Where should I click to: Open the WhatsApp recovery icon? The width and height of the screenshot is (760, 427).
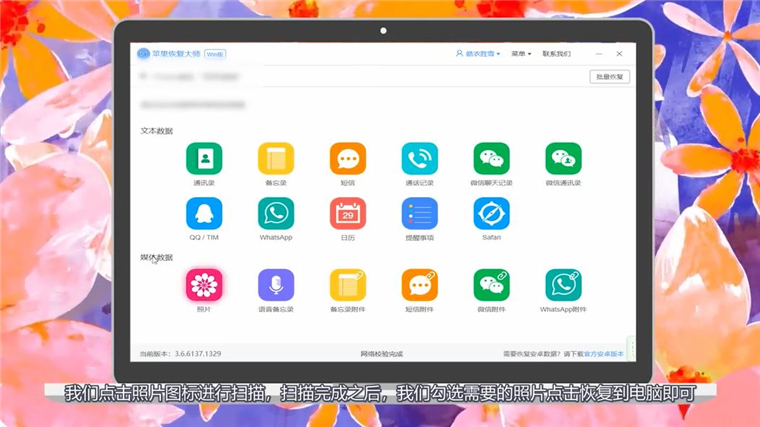(x=276, y=213)
